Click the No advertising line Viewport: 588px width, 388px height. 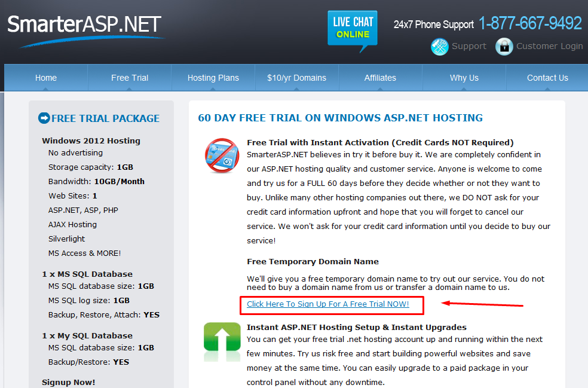(75, 152)
